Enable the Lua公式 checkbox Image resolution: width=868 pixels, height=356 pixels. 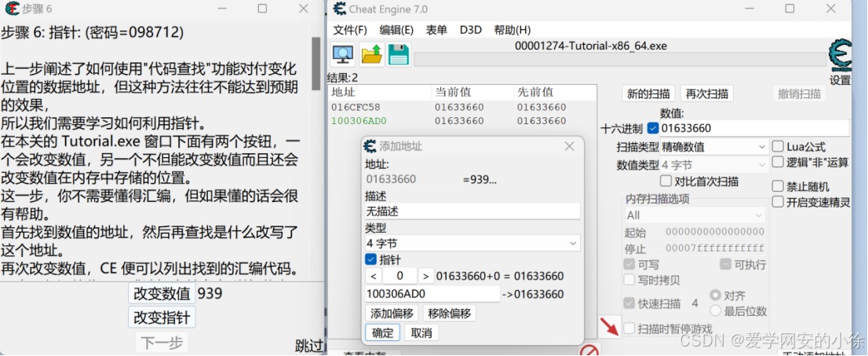point(778,147)
